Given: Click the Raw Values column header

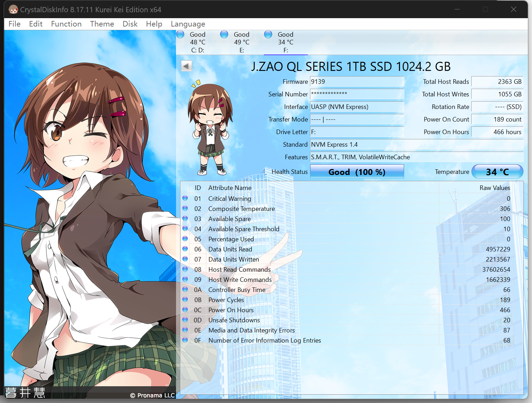Looking at the screenshot, I should click(494, 188).
